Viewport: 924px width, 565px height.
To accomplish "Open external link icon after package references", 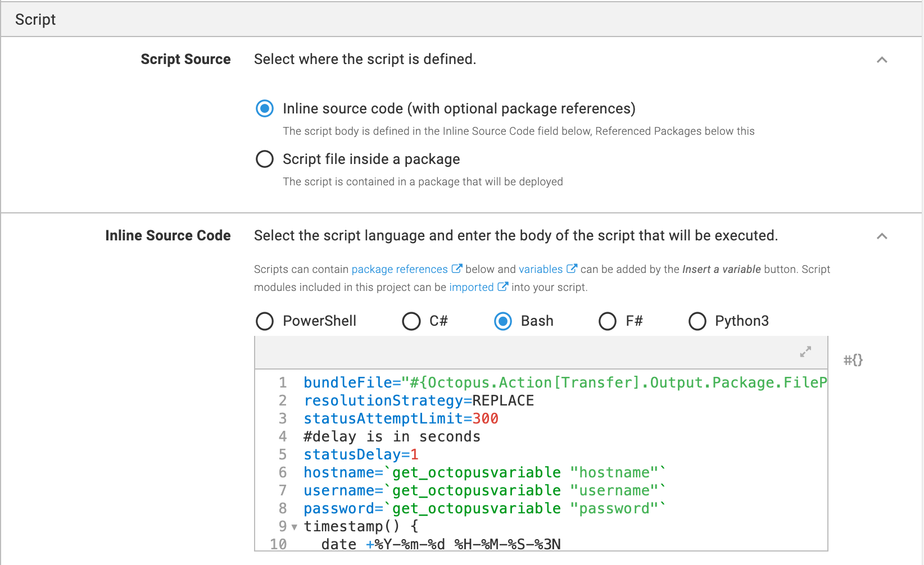I will point(457,268).
